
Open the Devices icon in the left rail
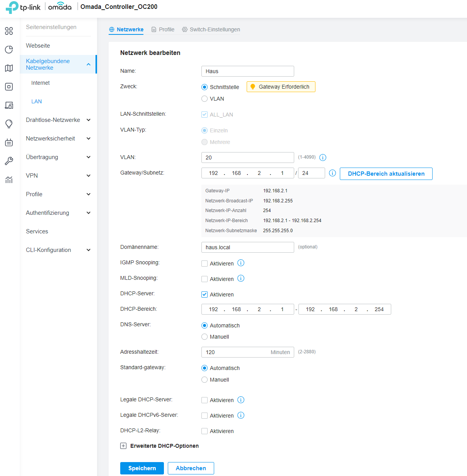(x=9, y=87)
